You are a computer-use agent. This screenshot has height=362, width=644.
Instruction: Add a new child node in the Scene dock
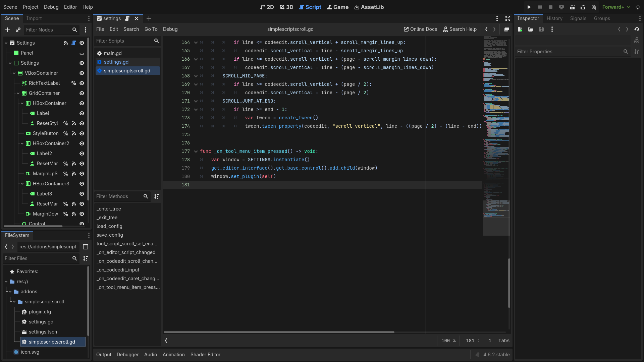(x=7, y=30)
